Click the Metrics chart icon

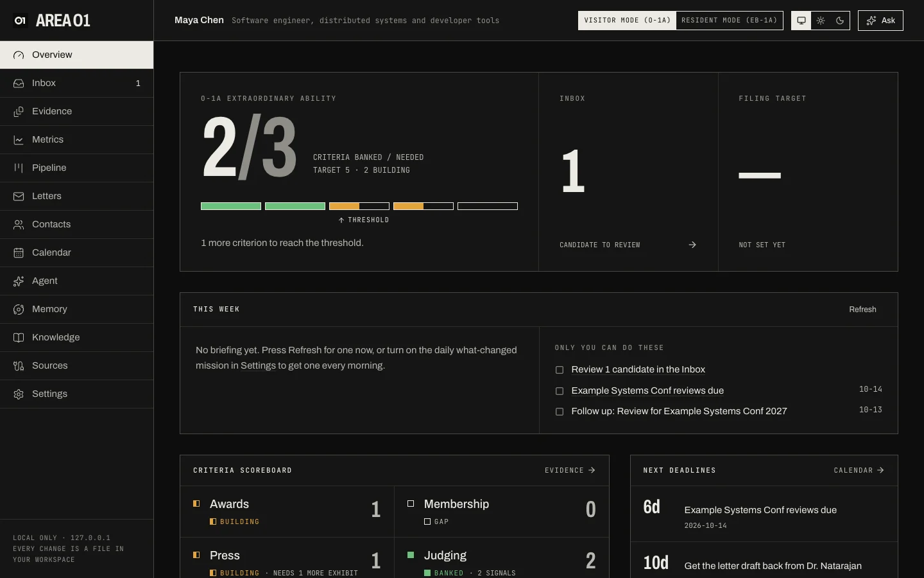[x=19, y=140]
